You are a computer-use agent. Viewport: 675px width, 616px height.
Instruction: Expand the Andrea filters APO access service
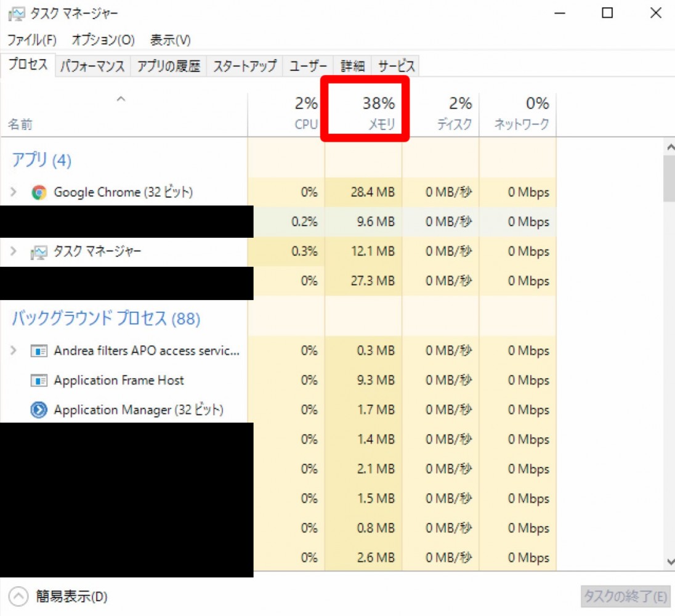(14, 351)
